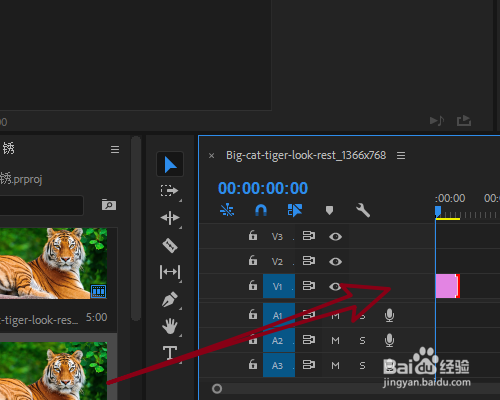Toggle V2 track lock
The width and height of the screenshot is (500, 400).
click(x=253, y=260)
